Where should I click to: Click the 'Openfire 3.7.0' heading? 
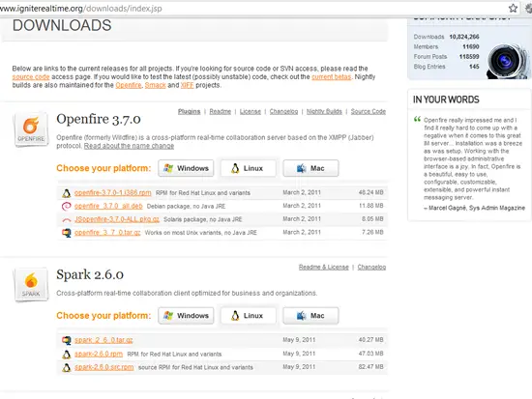(99, 119)
